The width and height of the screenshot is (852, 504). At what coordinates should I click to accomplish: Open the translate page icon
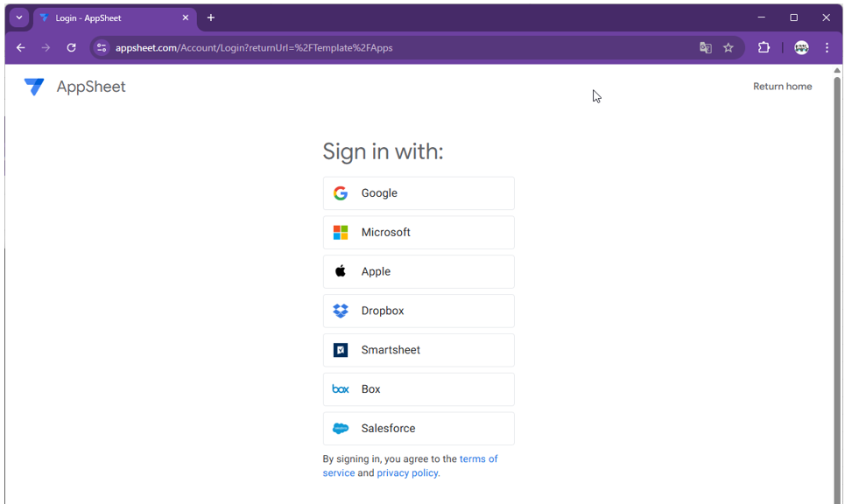(706, 48)
